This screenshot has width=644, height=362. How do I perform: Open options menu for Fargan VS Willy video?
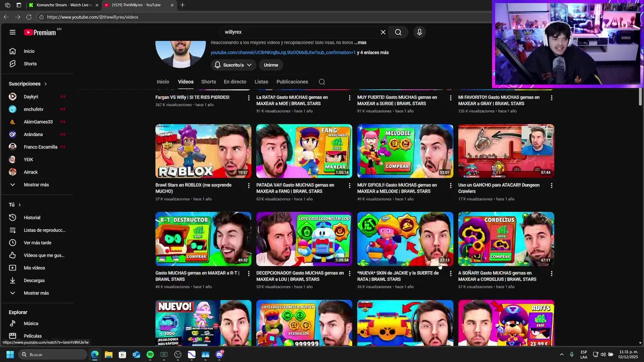pyautogui.click(x=249, y=98)
